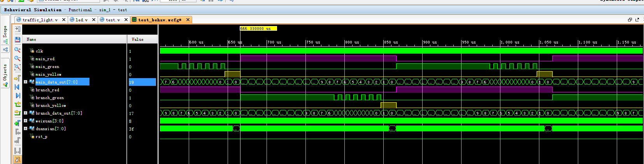This screenshot has height=164, width=644.
Task: Select the weixuan[3:0] signal name
Action: point(51,121)
